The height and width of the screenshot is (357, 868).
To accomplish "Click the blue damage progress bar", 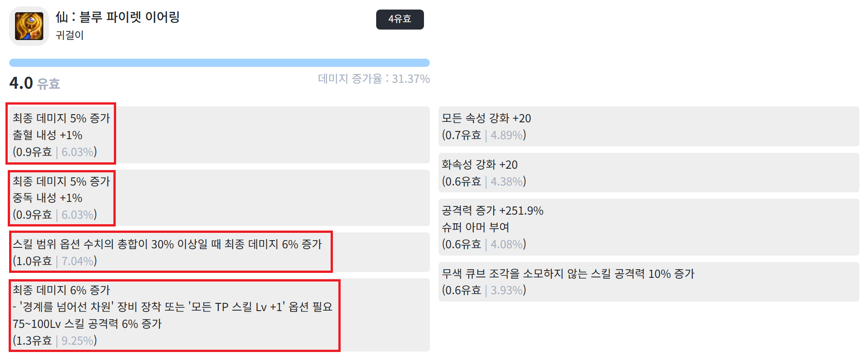I will (x=220, y=63).
